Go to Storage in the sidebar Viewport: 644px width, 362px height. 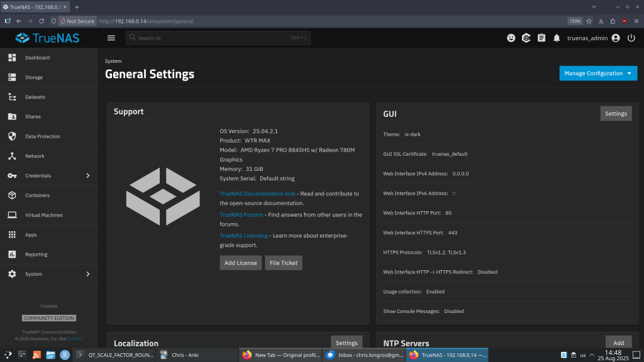34,77
